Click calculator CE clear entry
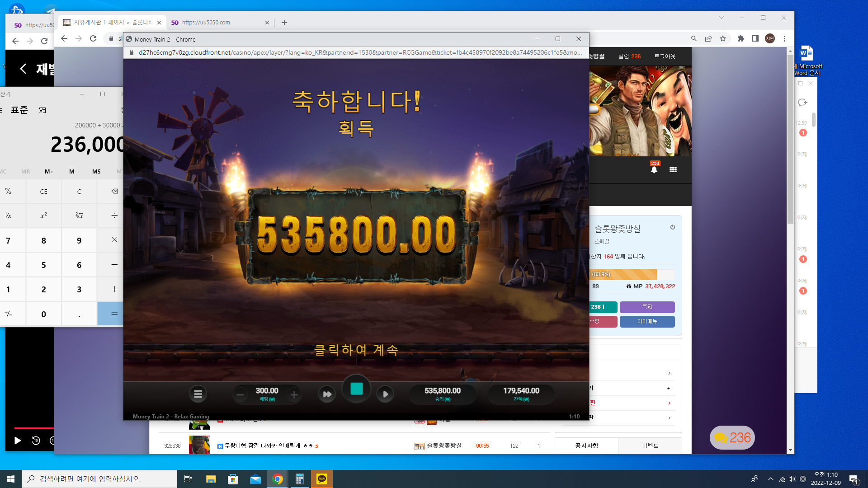This screenshot has width=868, height=488. [x=44, y=192]
